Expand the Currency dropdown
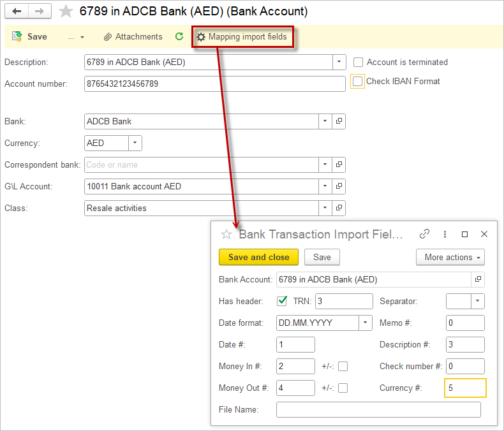Screen dimensions: 504x431 tap(135, 143)
